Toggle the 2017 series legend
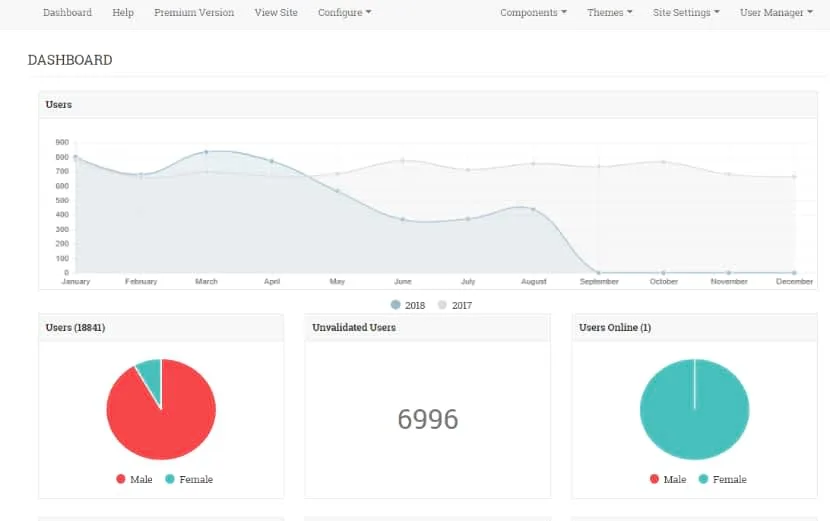This screenshot has width=830, height=521. (x=455, y=305)
